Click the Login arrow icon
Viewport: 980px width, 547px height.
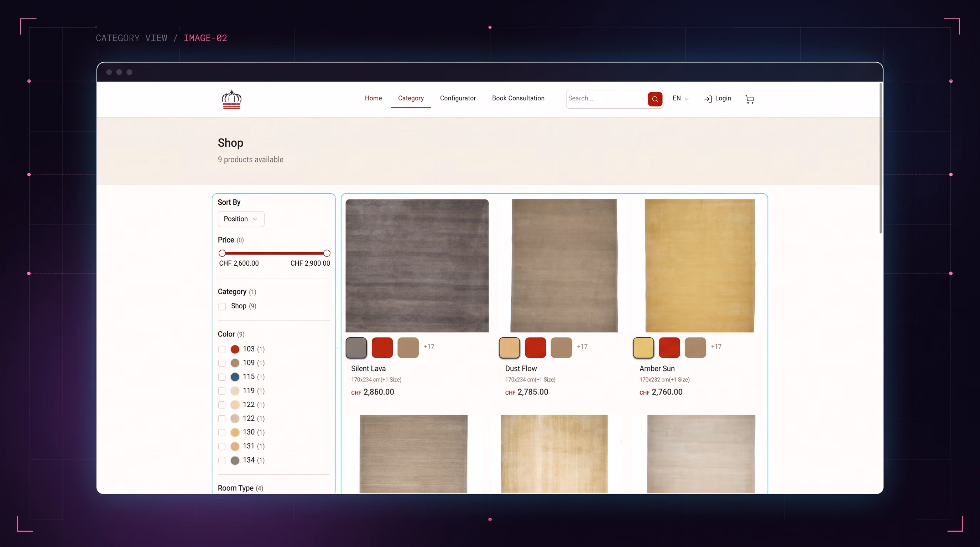tap(708, 99)
